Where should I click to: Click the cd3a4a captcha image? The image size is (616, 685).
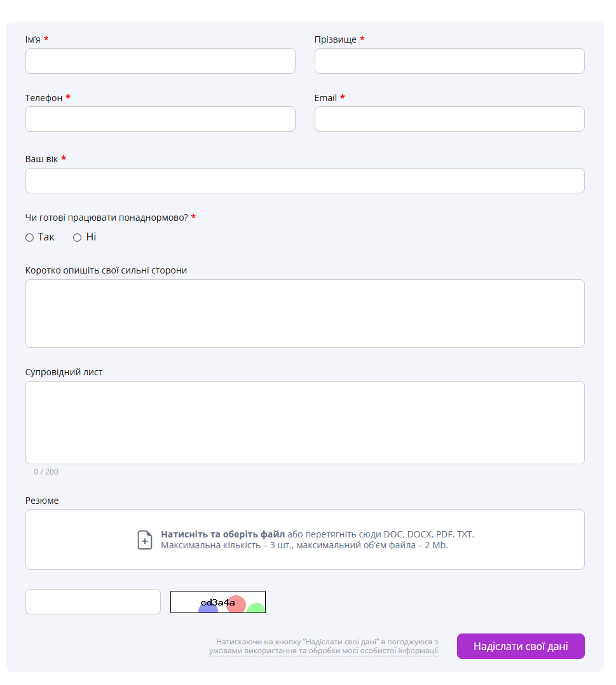click(218, 602)
